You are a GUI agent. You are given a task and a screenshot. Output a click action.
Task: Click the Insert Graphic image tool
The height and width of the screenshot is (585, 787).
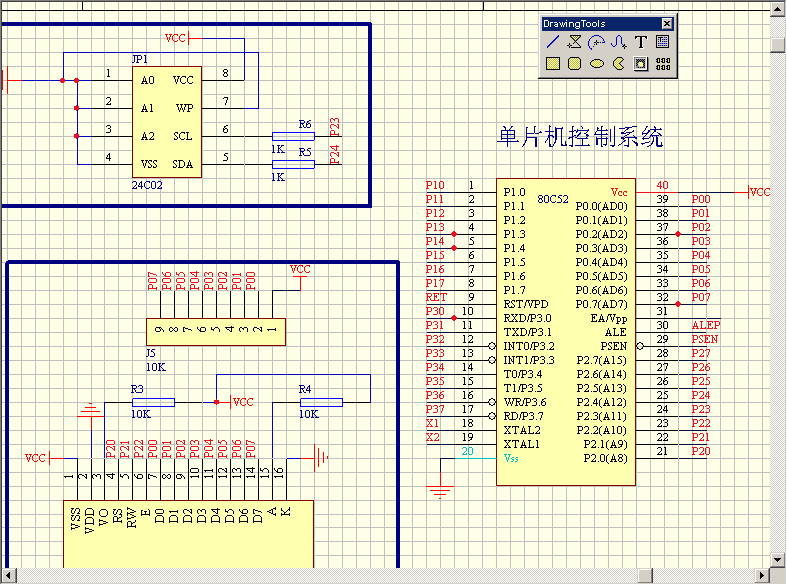[x=641, y=64]
